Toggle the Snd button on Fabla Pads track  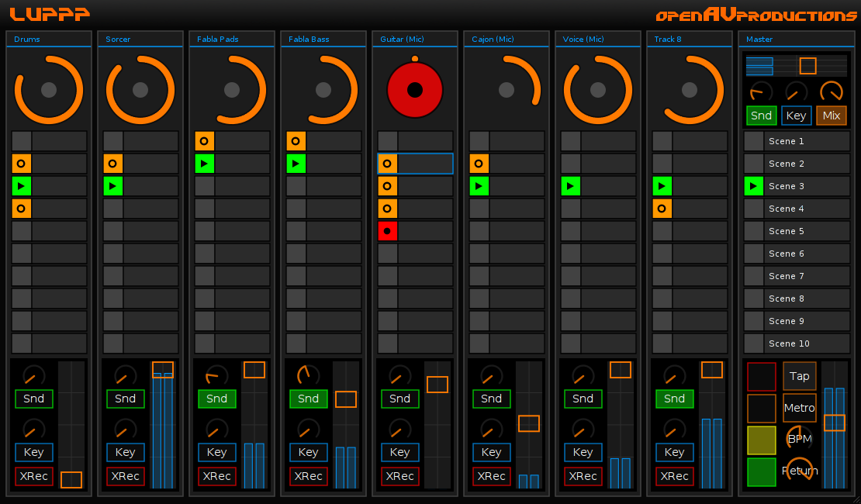(216, 399)
